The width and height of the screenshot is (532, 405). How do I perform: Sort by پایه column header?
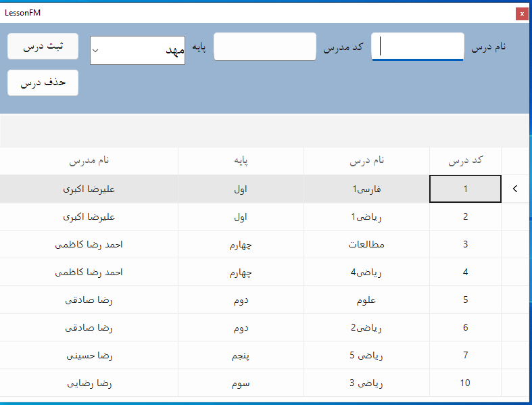tap(241, 161)
